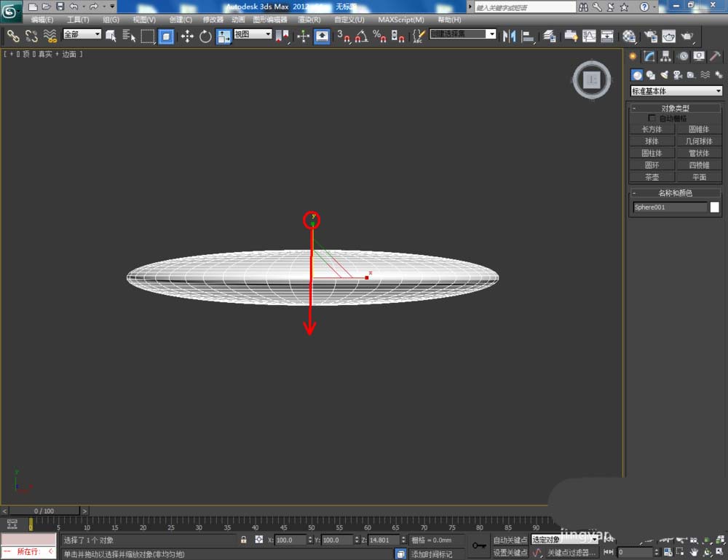728x560 pixels.
Task: Toggle 自动关键点 auto key mode
Action: click(x=510, y=540)
